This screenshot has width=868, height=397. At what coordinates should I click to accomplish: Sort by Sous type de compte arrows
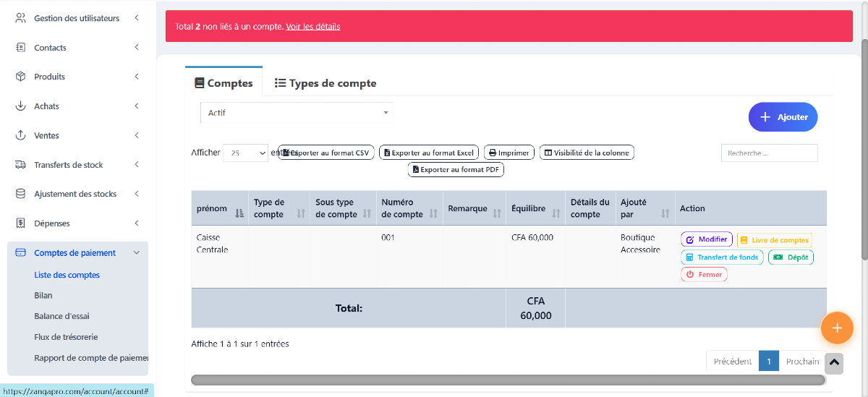click(367, 214)
